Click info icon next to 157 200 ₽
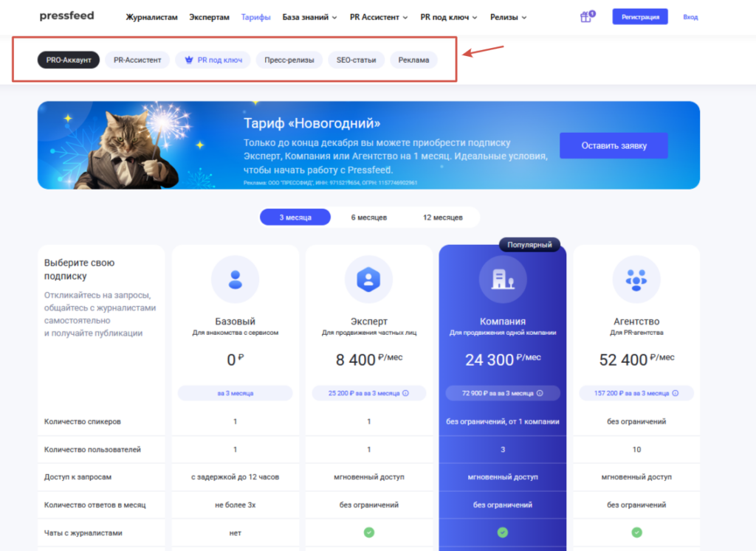 point(676,393)
